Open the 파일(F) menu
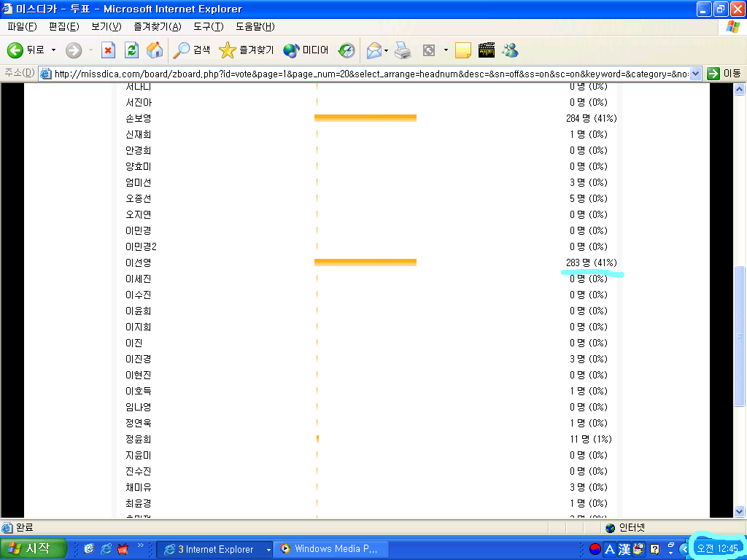The image size is (747, 560). tap(22, 27)
